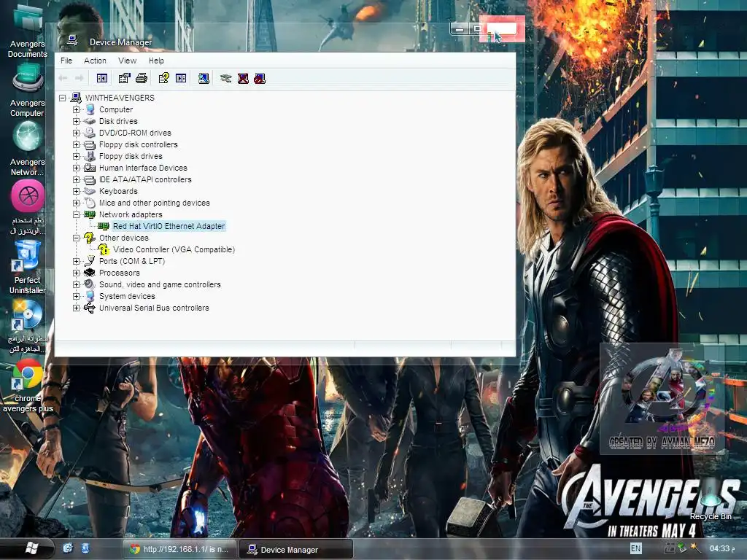Viewport: 747px width, 560px height.
Task: Open the pink Dribbble-style desktop icon
Action: click(x=28, y=207)
